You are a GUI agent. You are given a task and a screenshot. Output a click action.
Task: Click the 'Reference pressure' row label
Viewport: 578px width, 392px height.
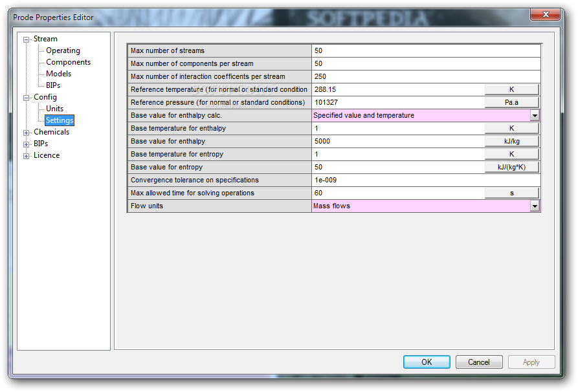pos(218,102)
